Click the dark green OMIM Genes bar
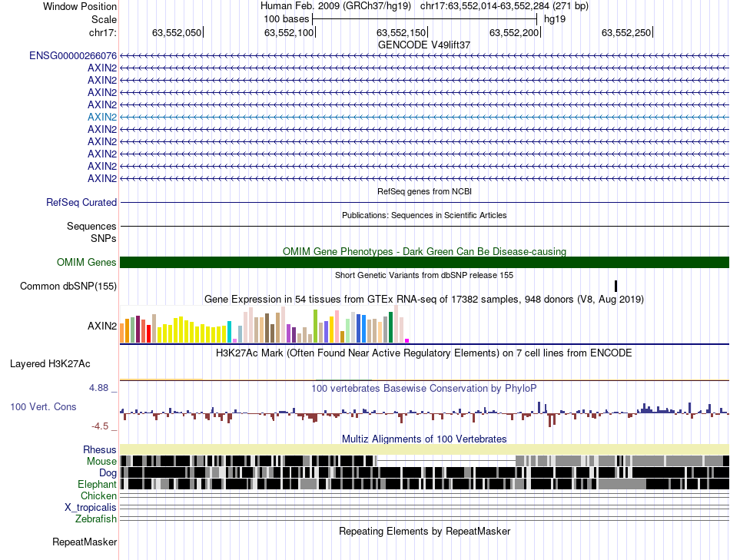Viewport: 730px width, 560px height. tap(424, 263)
